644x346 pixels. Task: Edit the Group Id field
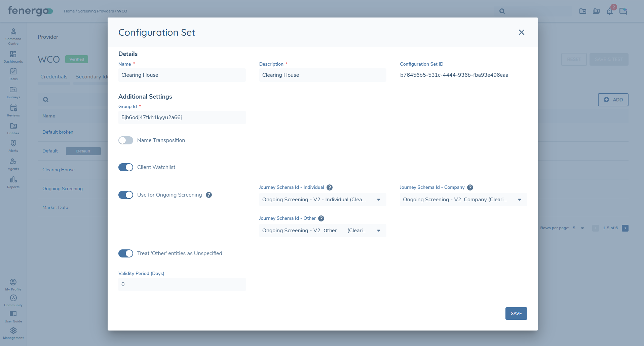pos(182,117)
